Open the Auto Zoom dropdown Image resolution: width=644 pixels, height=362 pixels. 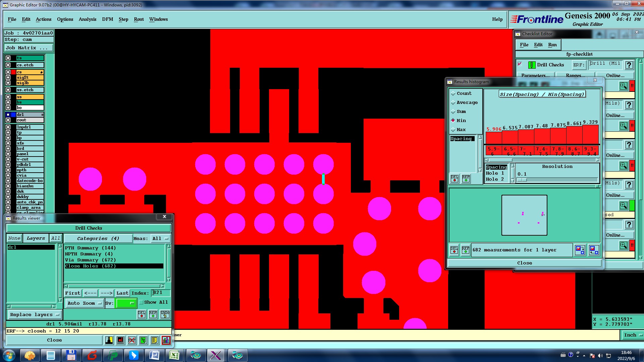pyautogui.click(x=84, y=303)
